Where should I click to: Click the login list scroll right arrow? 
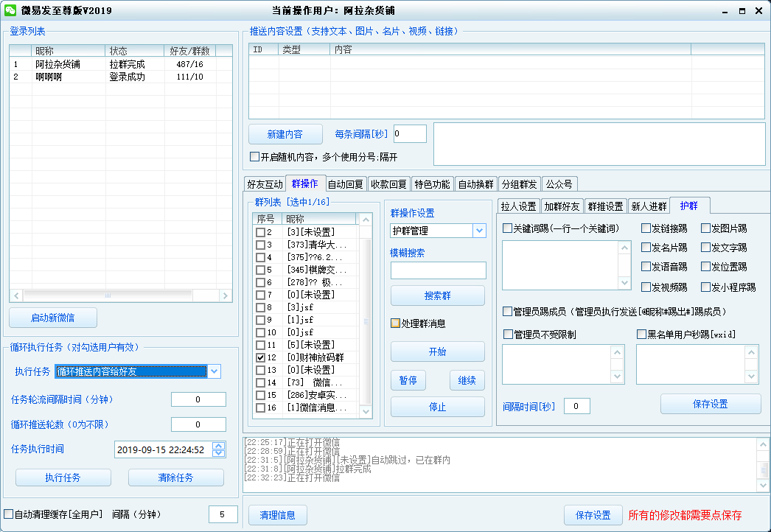[x=226, y=295]
